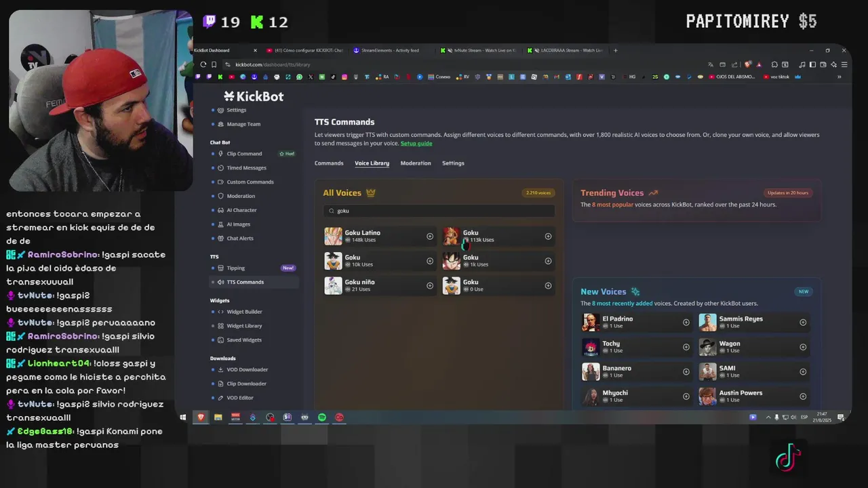Screen dimensions: 868x488
Task: Add the Goku voice with 0 uses
Action: coord(548,285)
